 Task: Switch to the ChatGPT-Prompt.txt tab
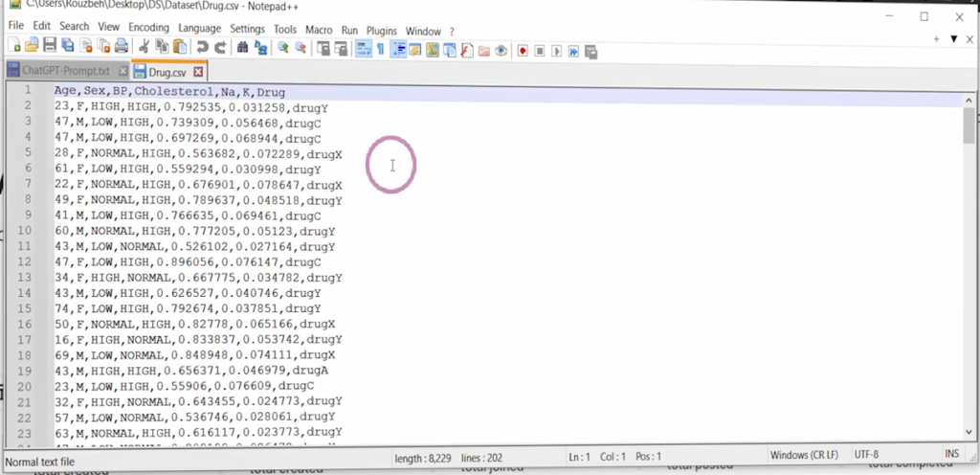point(66,72)
